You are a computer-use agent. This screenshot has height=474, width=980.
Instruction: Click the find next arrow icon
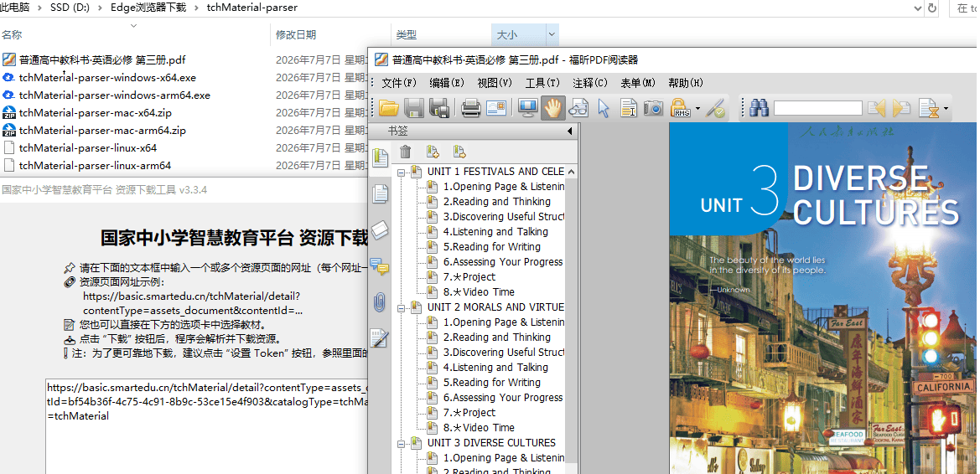point(900,108)
